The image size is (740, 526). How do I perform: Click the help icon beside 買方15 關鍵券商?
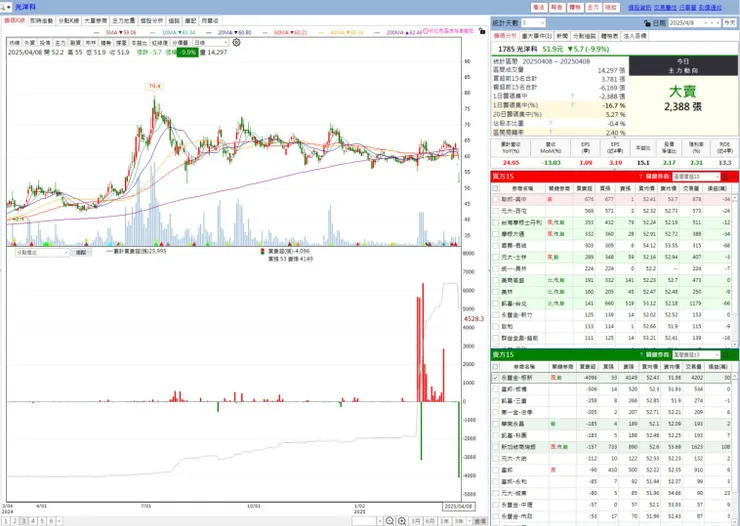click(x=641, y=176)
